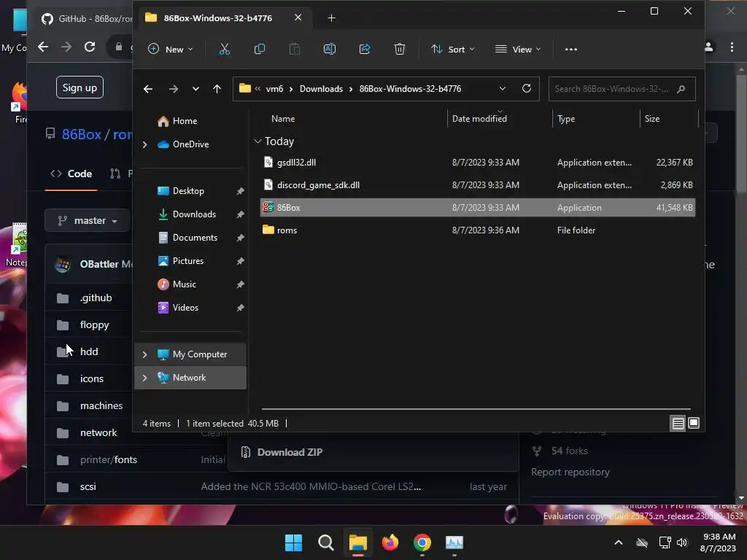
Task: Select the 86Box application file
Action: (477, 208)
